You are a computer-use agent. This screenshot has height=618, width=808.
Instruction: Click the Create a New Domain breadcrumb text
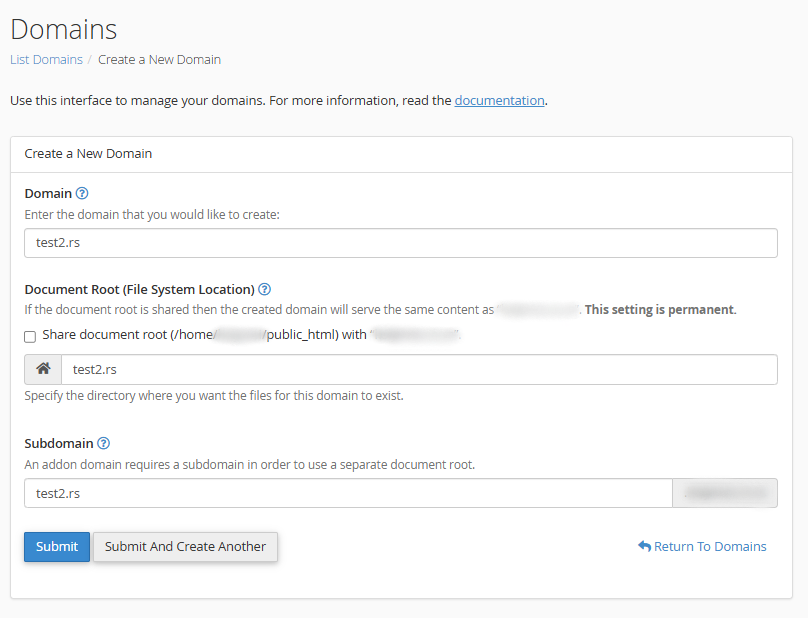pos(159,60)
